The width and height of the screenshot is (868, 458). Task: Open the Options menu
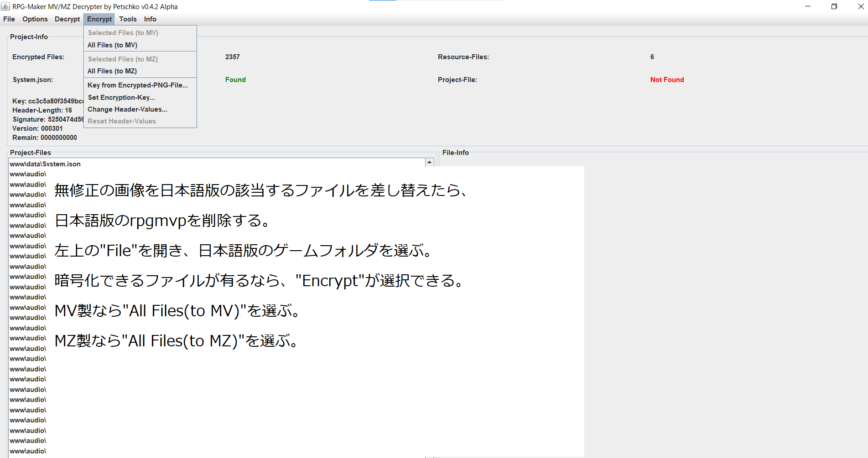[35, 19]
